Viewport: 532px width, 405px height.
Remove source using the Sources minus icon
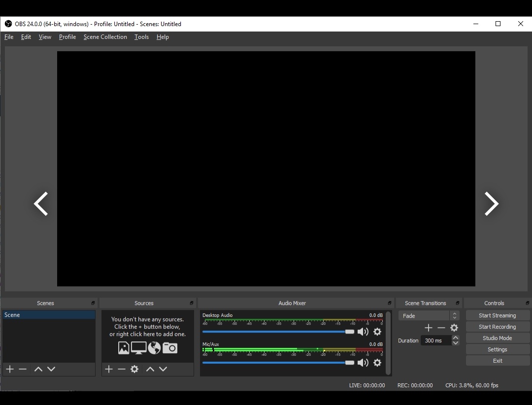click(x=122, y=369)
